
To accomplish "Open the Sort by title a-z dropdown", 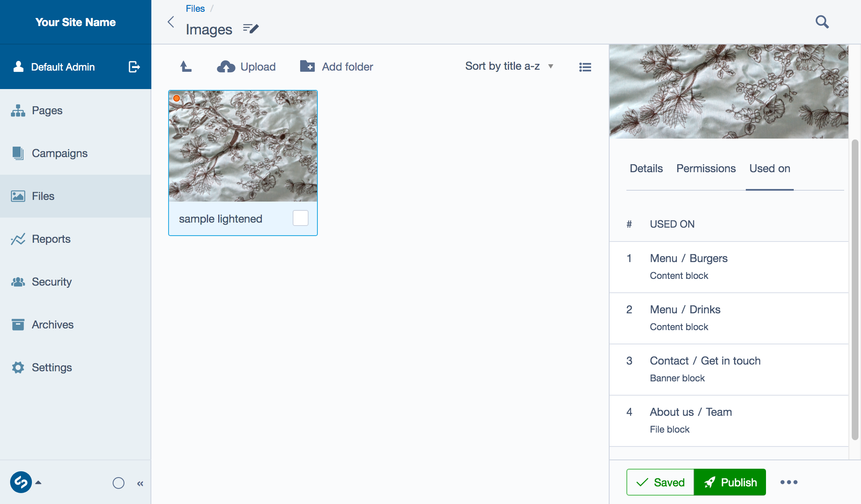I will 509,66.
